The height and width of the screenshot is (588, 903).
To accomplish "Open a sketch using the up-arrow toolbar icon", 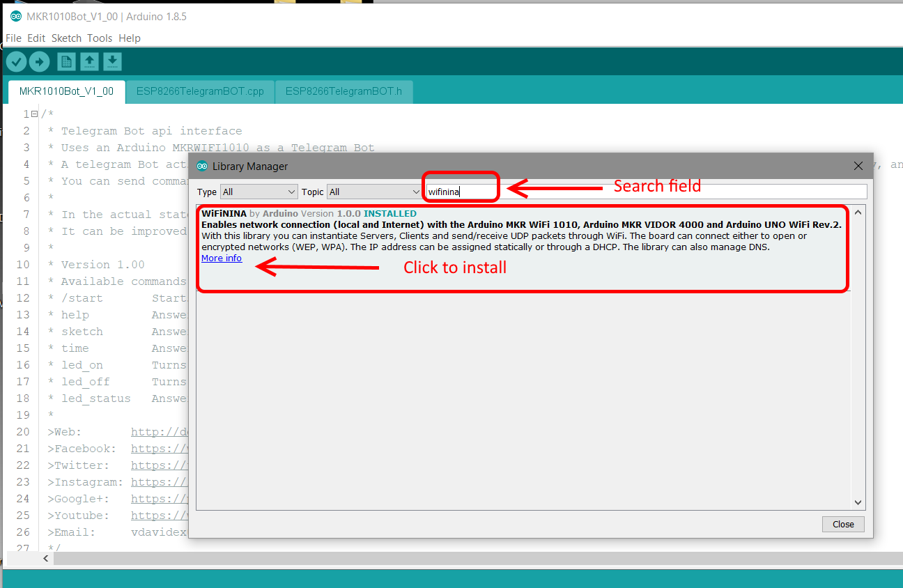I will 89,61.
